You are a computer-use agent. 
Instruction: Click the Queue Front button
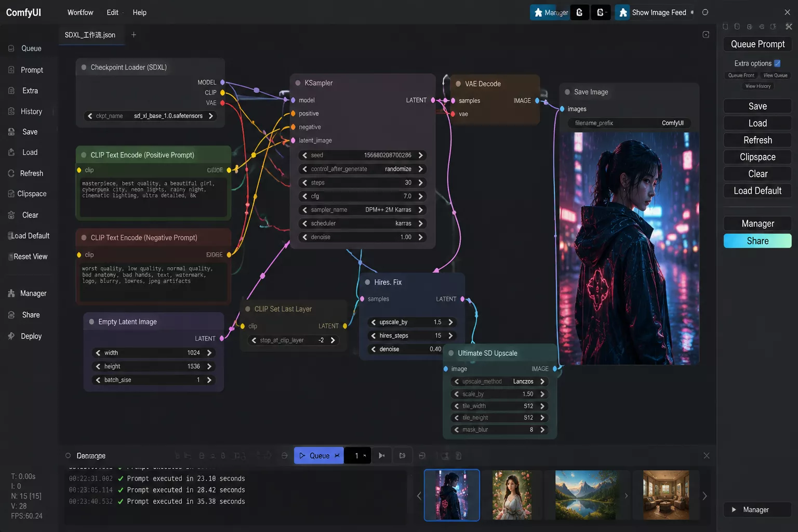pos(741,75)
